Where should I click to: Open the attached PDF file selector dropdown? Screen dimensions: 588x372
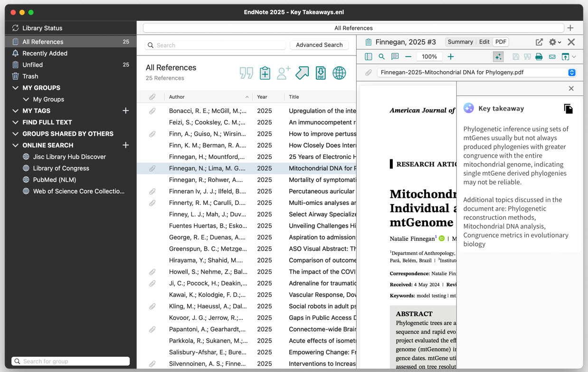pyautogui.click(x=572, y=73)
